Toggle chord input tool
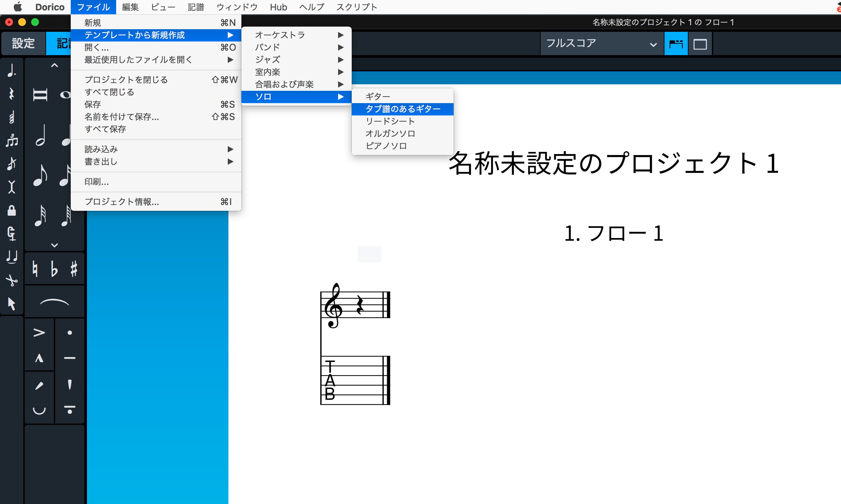This screenshot has width=841, height=504. [12, 117]
